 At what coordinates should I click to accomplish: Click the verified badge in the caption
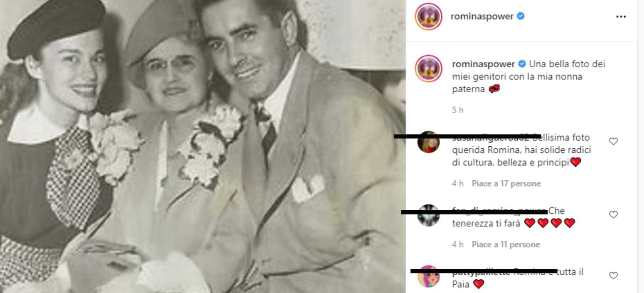coord(522,64)
